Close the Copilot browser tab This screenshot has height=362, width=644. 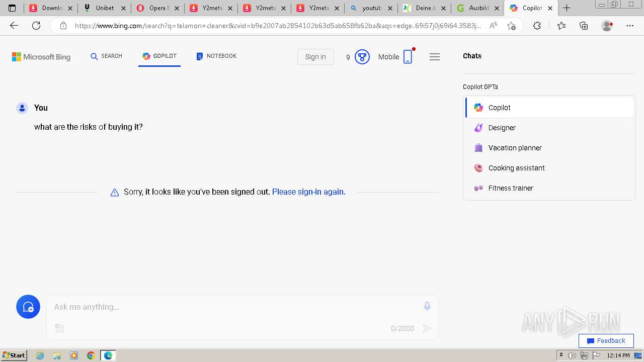tap(550, 8)
